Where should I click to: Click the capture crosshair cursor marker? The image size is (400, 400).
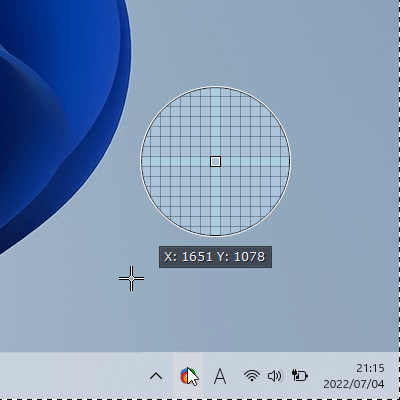pos(131,278)
